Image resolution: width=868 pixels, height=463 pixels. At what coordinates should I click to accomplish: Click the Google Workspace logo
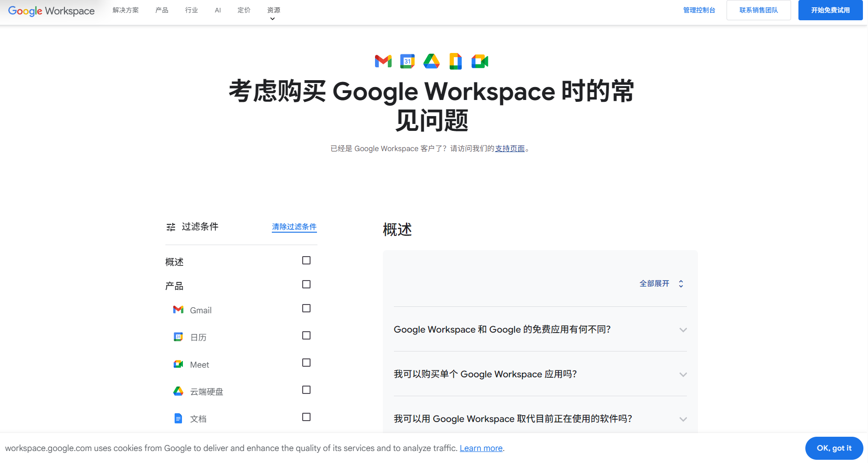[x=51, y=11]
